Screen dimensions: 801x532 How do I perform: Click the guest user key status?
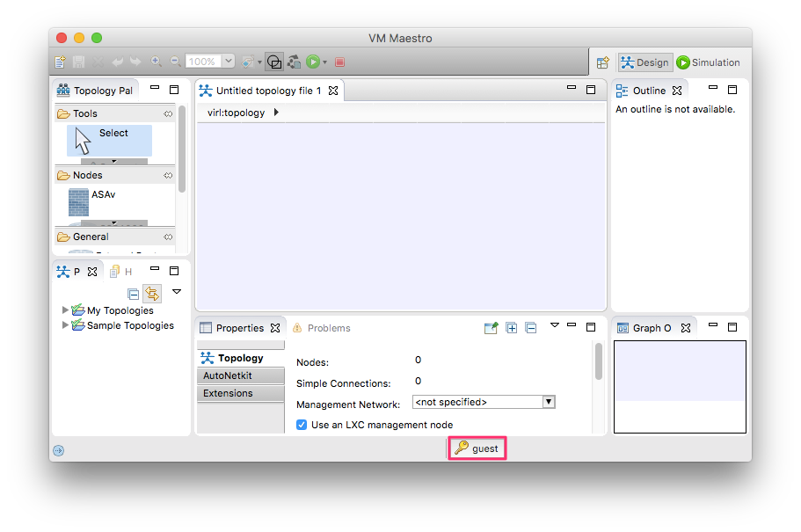[x=477, y=448]
